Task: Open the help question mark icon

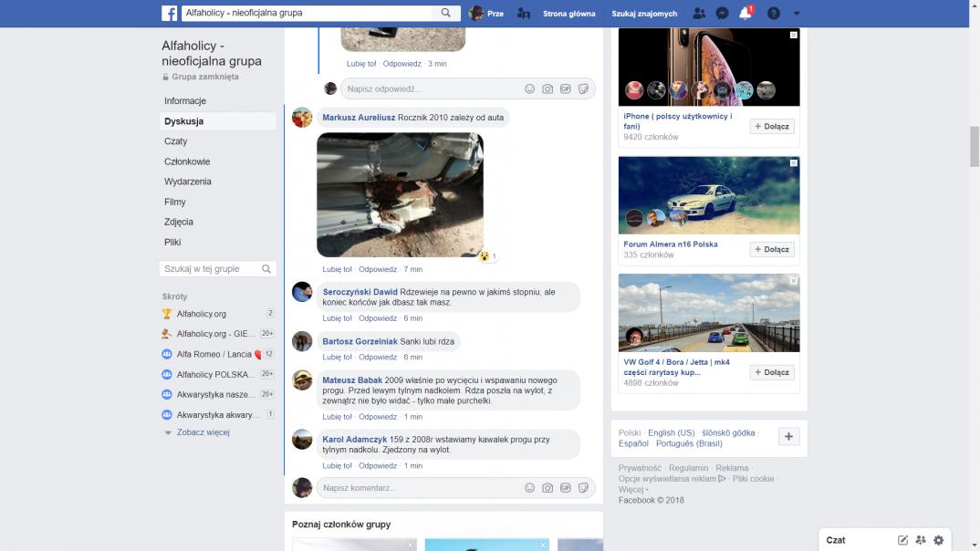Action: point(773,13)
